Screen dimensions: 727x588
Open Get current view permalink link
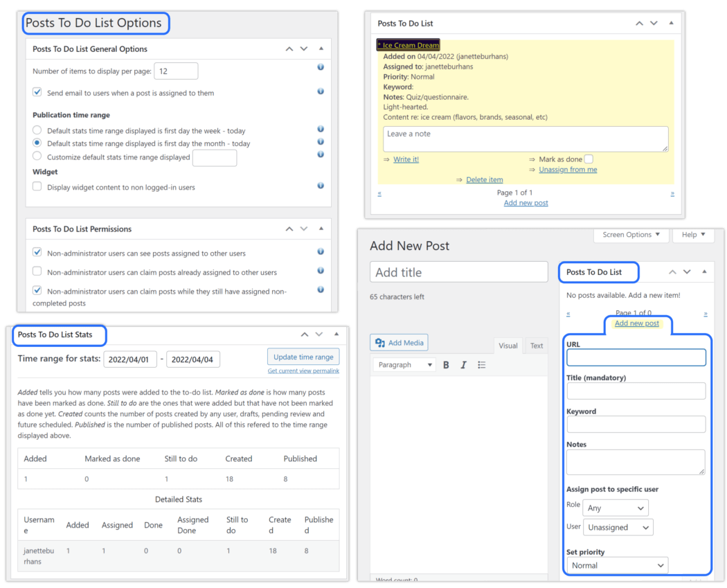(303, 371)
